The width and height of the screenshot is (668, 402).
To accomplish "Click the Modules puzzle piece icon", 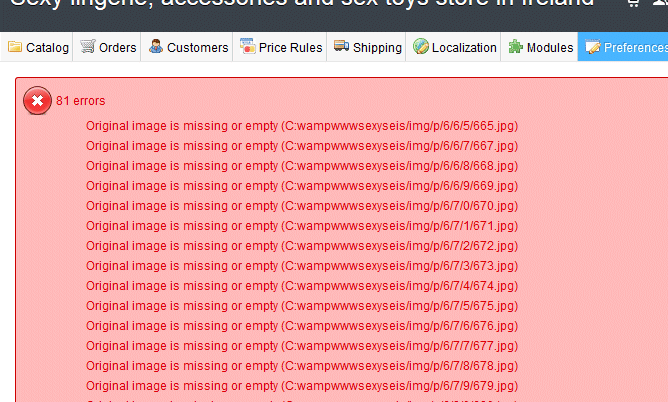I will 515,46.
